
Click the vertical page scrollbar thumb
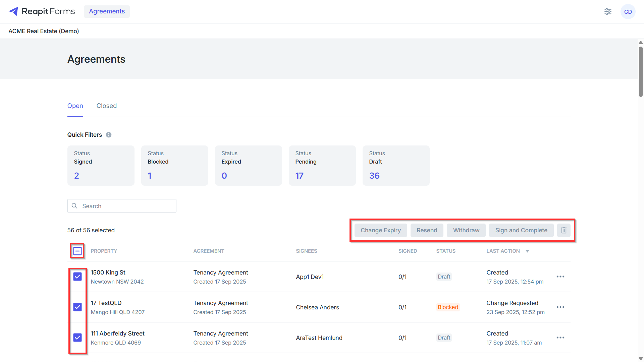click(x=641, y=71)
